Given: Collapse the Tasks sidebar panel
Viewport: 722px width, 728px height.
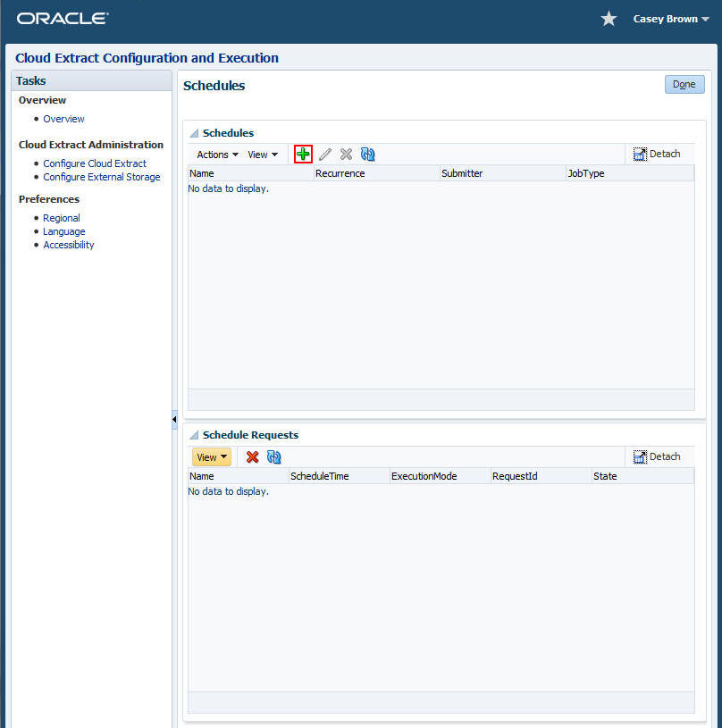Looking at the screenshot, I should click(174, 418).
